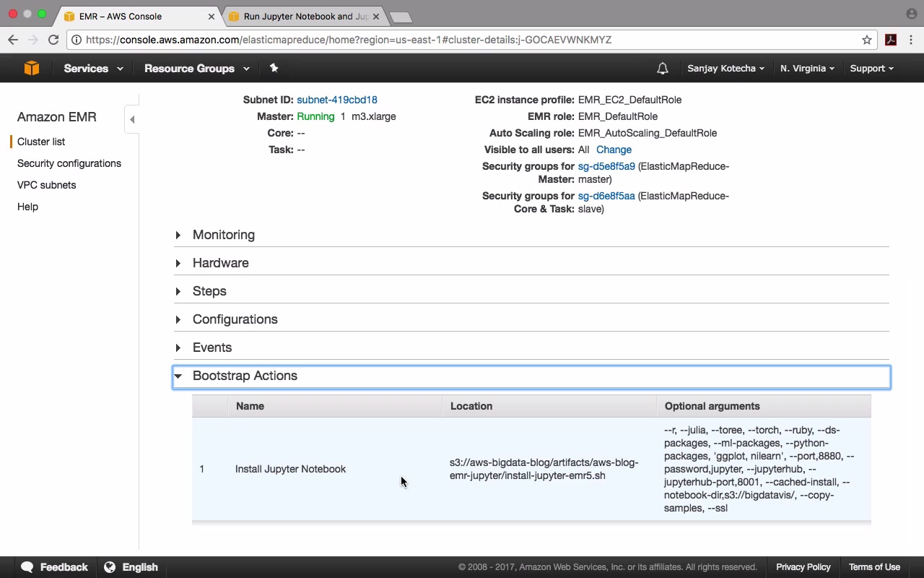This screenshot has height=578, width=924.
Task: Click the globe language icon
Action: click(x=110, y=567)
